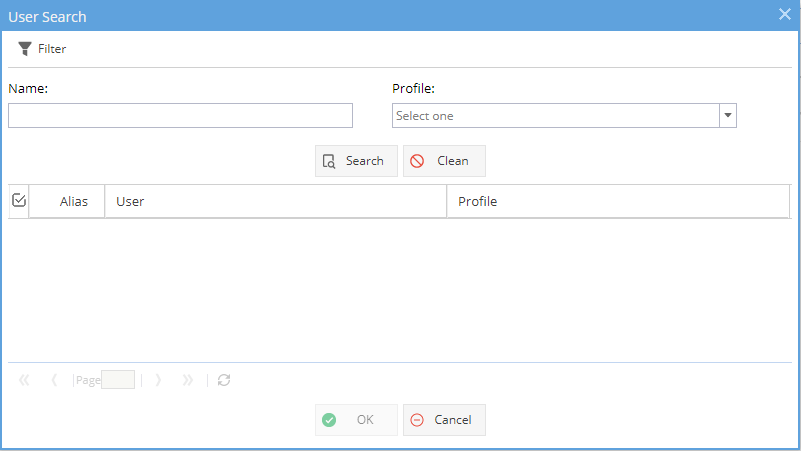Image resolution: width=801 pixels, height=451 pixels.
Task: Close the User Search dialog
Action: 785,14
